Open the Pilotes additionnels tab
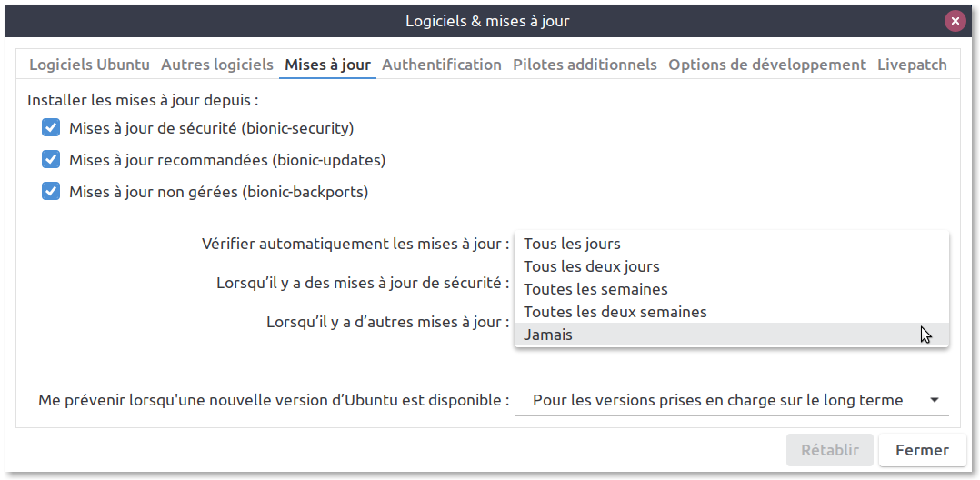980x480 pixels. 585,65
